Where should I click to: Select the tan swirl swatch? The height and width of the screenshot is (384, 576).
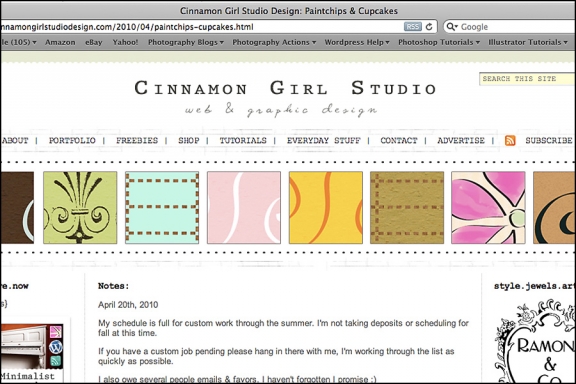(x=554, y=207)
